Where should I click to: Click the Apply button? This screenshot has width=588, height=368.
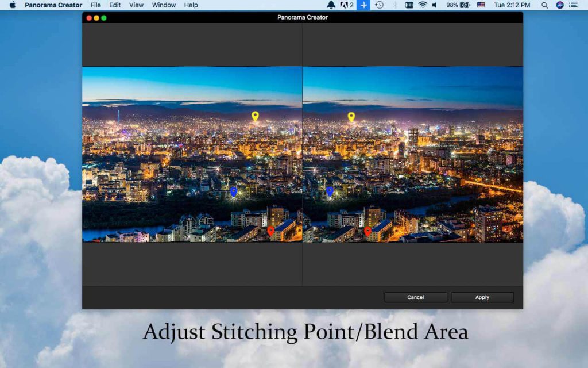point(482,297)
